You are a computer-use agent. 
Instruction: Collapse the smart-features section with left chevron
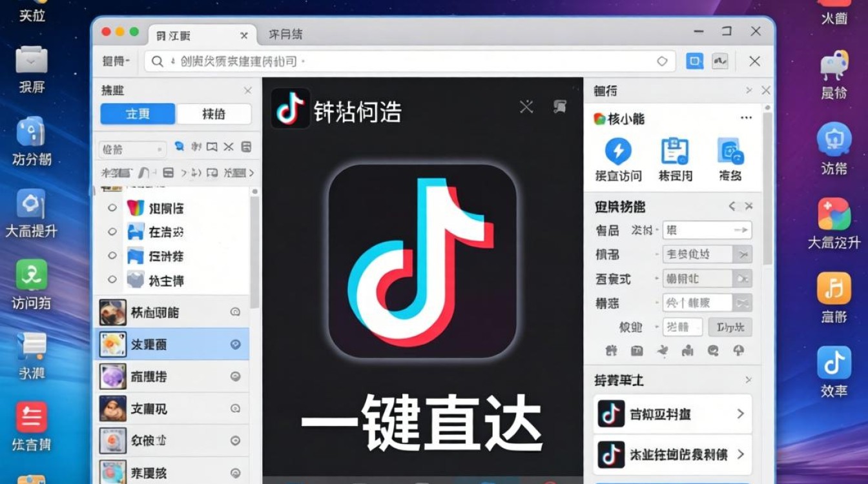point(730,207)
